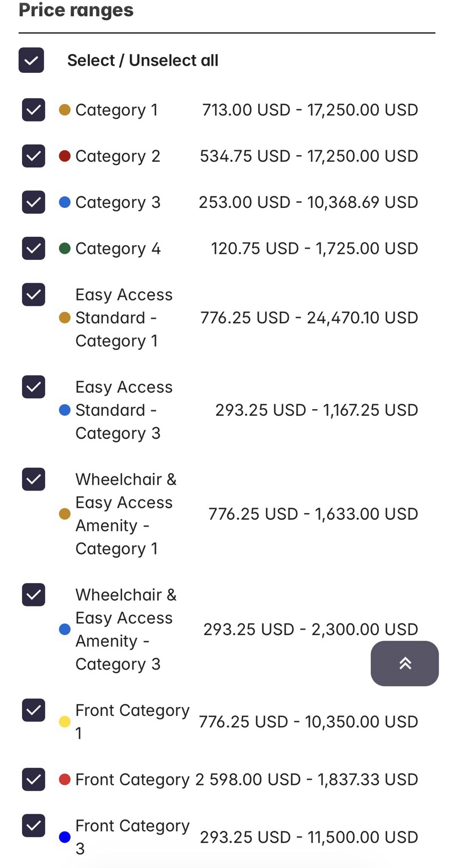Deselect the Front Category 2 checkbox
Image resolution: width=454 pixels, height=868 pixels.
click(33, 779)
